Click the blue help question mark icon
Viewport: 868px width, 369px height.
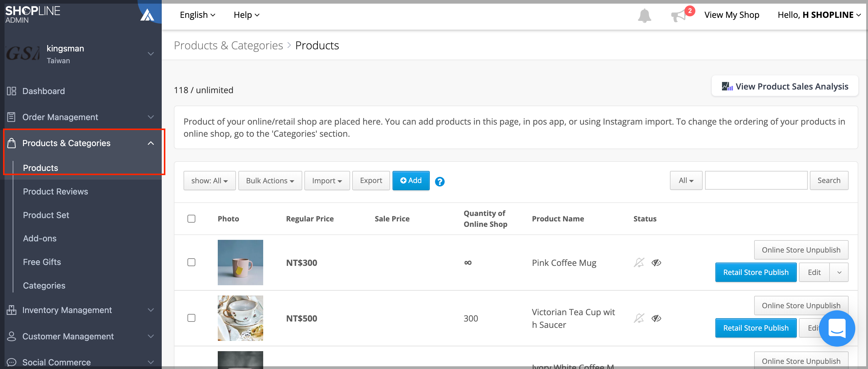click(x=440, y=182)
